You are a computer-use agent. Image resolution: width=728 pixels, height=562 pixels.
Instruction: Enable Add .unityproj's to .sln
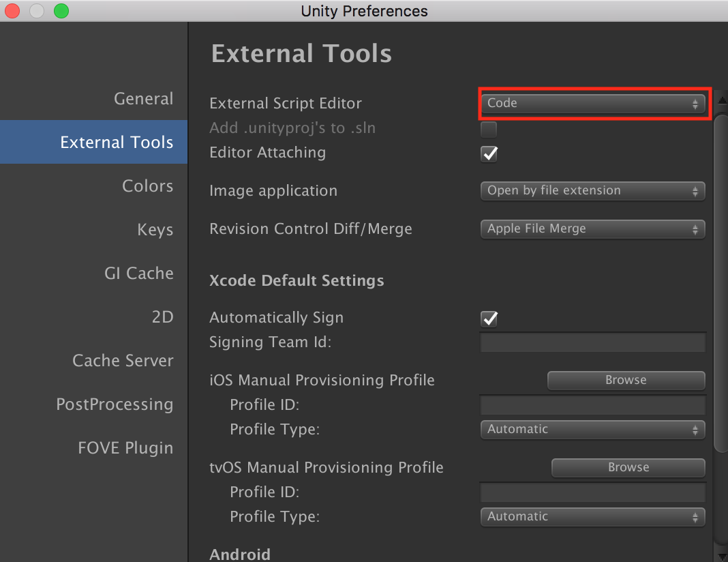click(x=489, y=130)
